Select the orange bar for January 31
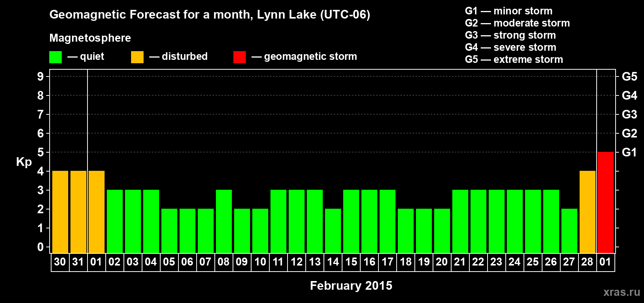The height and width of the screenshot is (303, 644). (78, 212)
